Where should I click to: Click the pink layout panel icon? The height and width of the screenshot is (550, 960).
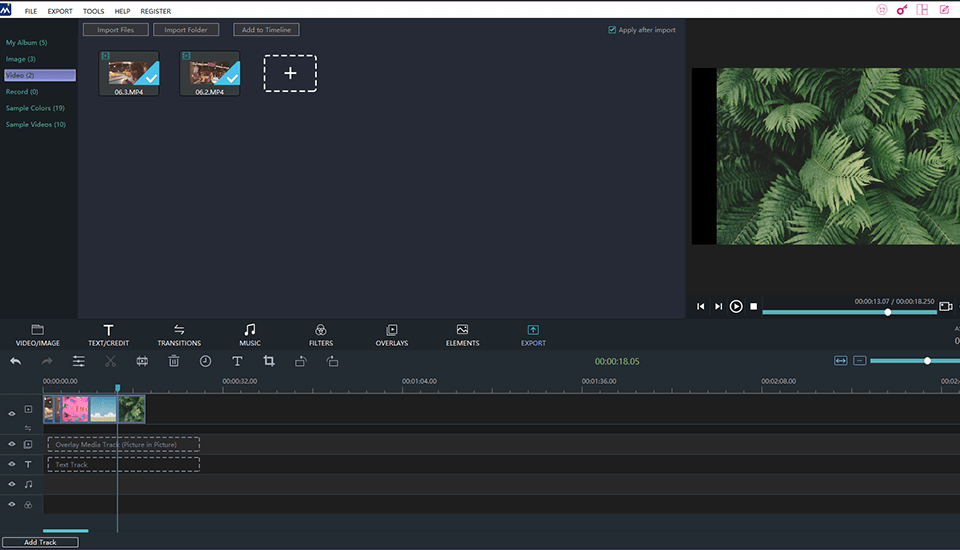922,10
